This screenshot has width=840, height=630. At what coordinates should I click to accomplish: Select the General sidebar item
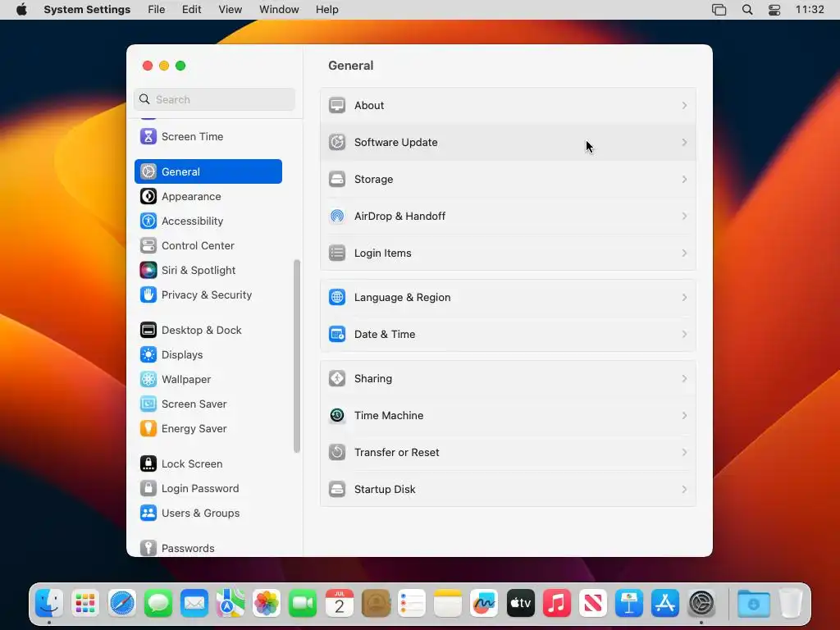(208, 172)
